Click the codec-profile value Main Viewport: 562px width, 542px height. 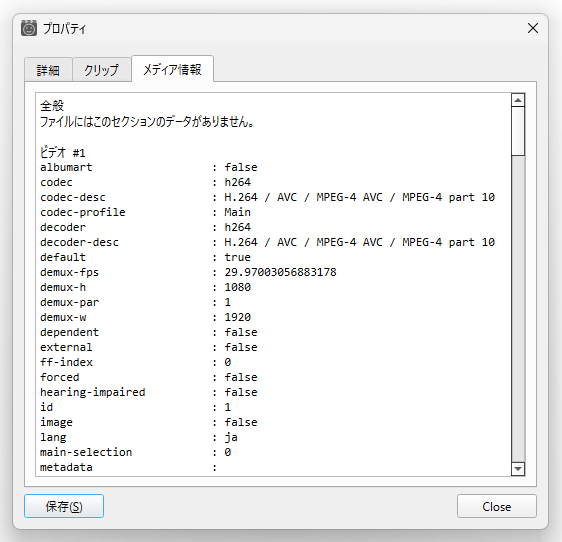(237, 212)
